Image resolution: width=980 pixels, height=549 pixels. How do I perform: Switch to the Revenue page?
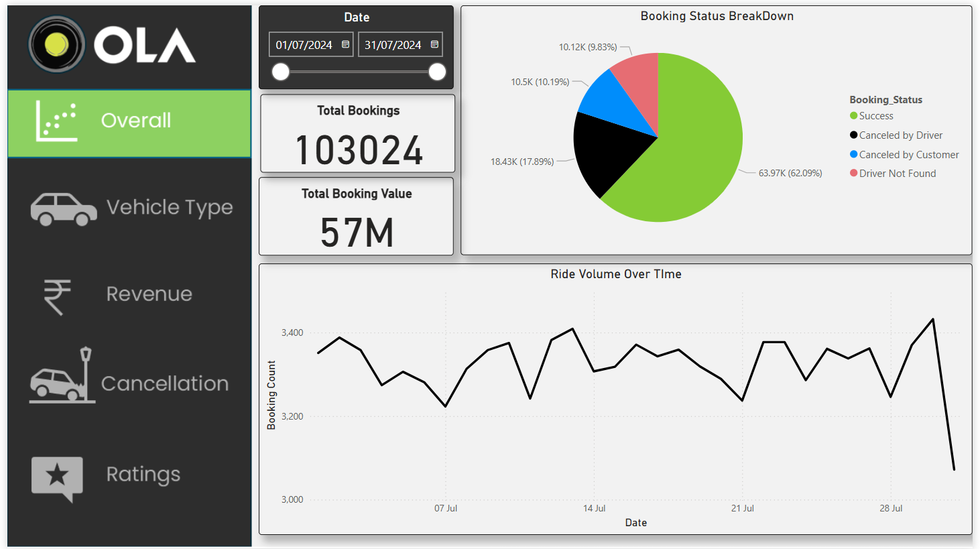149,294
